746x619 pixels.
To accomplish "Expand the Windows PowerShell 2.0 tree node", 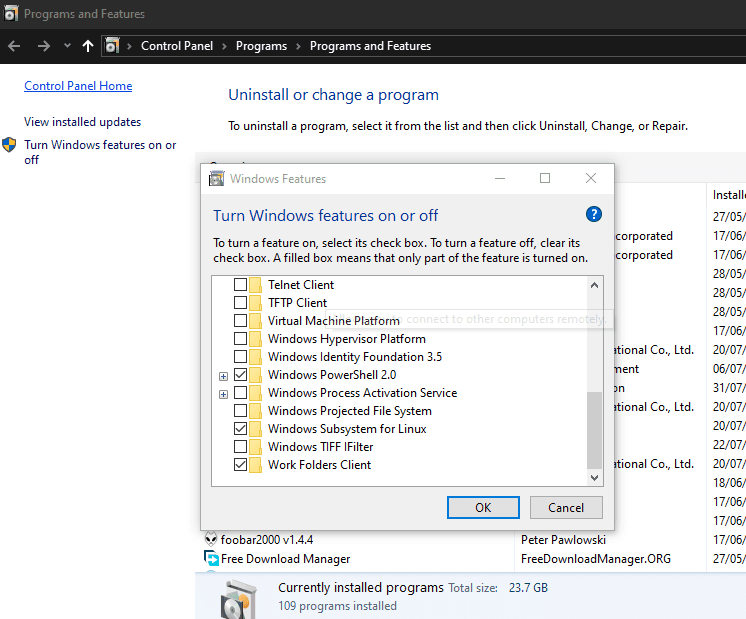I will pos(223,376).
